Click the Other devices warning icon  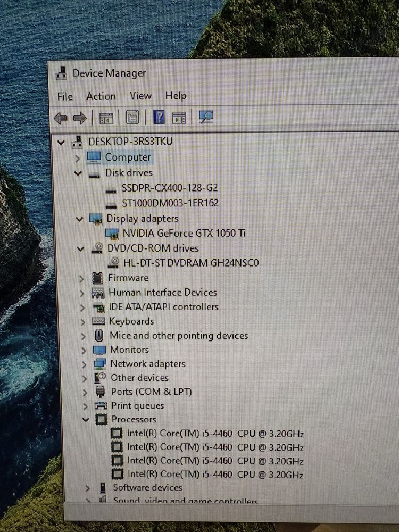pos(100,378)
